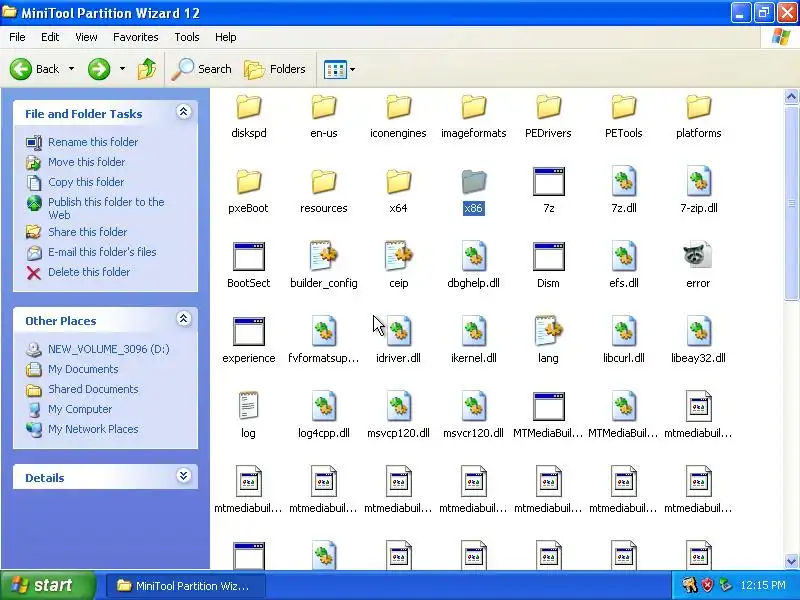Go to My Computer link

coord(80,409)
